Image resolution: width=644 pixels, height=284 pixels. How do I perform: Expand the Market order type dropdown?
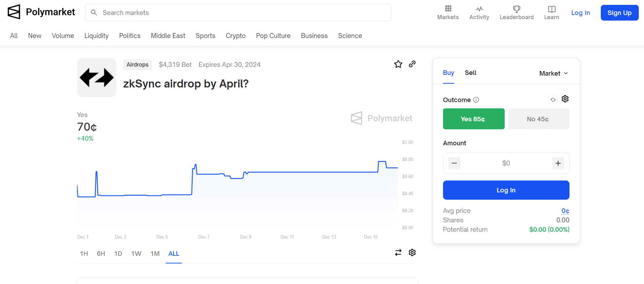pyautogui.click(x=553, y=73)
